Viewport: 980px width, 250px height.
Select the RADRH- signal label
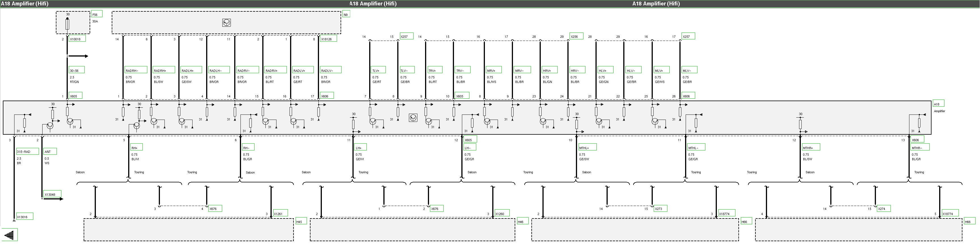click(136, 70)
